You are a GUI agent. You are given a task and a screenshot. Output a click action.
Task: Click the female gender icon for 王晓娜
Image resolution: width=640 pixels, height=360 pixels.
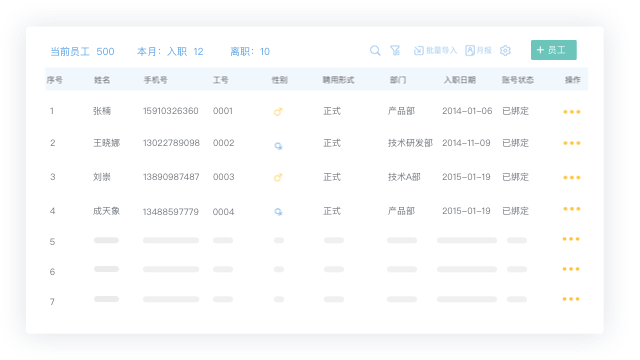point(278,146)
